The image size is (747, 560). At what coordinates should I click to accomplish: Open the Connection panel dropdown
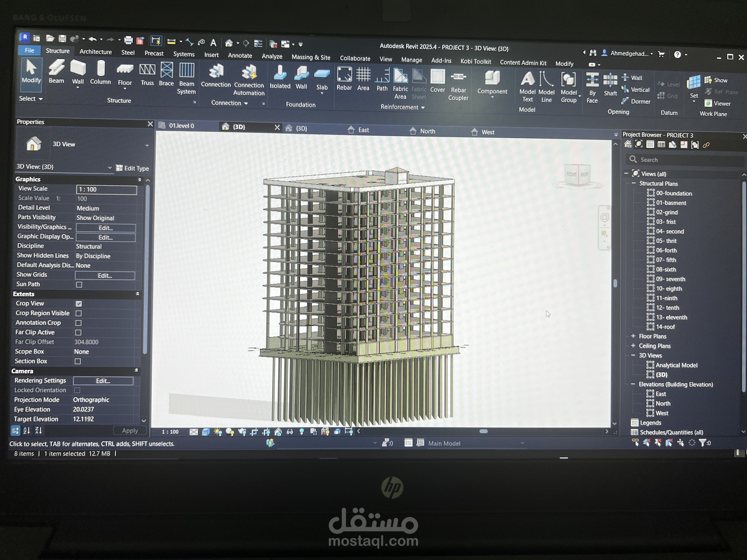230,103
